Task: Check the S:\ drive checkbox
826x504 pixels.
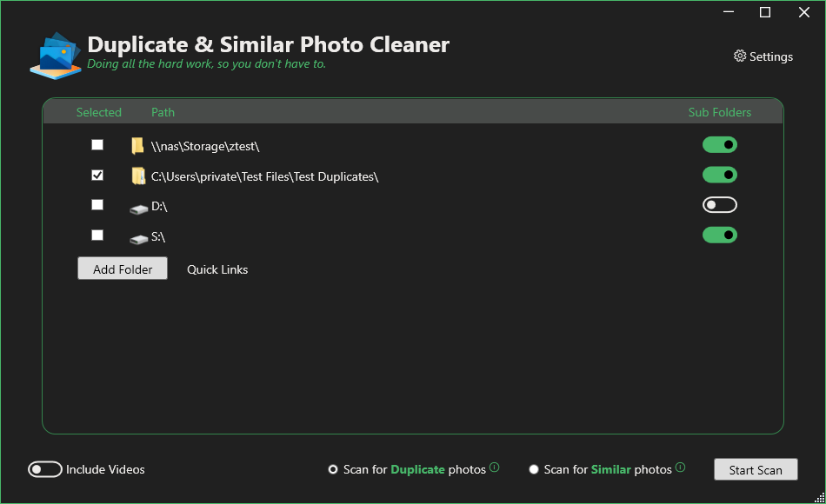Action: pyautogui.click(x=97, y=235)
